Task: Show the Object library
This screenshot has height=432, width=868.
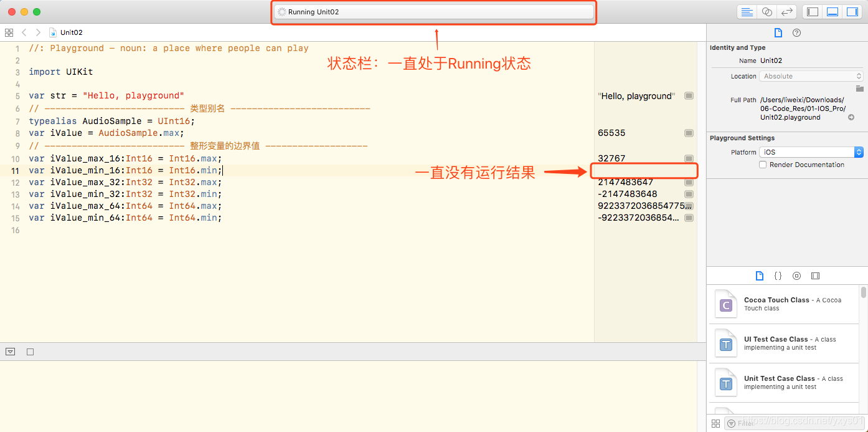Action: (x=796, y=276)
